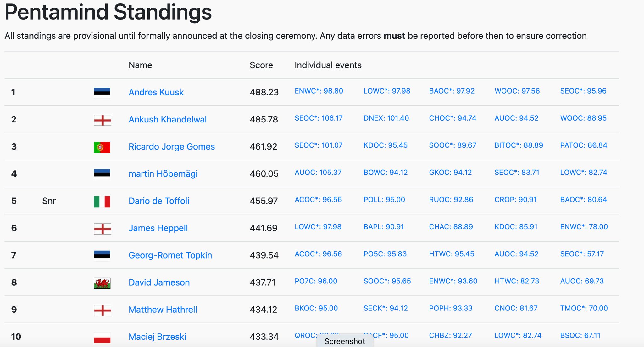Screen dimensions: 644x347
Task: Click the Screenshot label at the bottom
Action: (345, 341)
